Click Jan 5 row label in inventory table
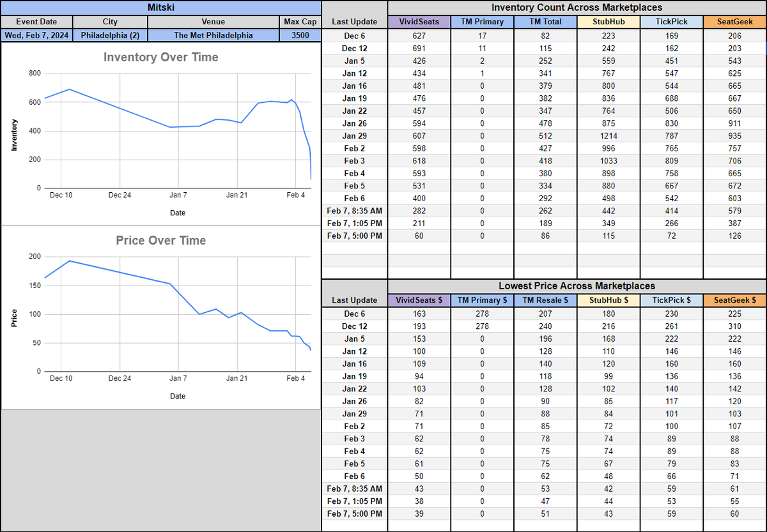Image resolution: width=767 pixels, height=532 pixels. coord(354,61)
